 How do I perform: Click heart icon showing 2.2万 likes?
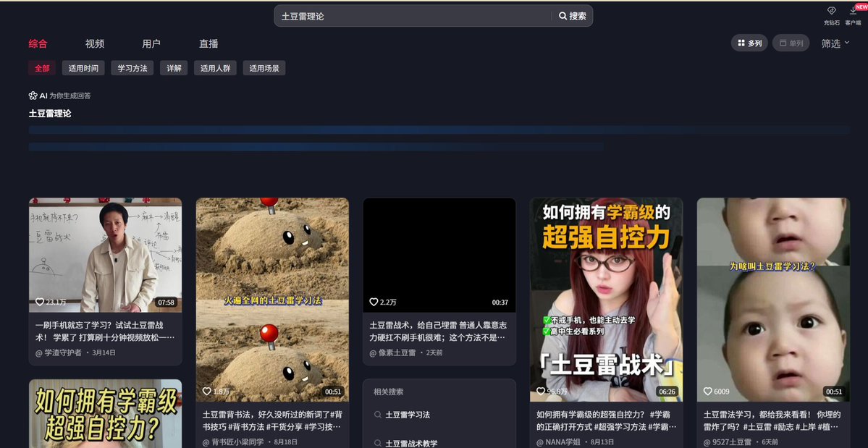pyautogui.click(x=374, y=302)
